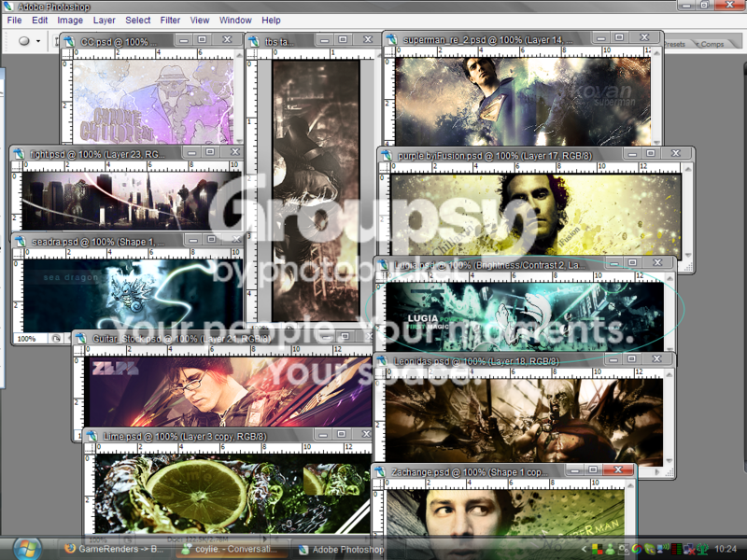Viewport: 747px width, 560px height.
Task: Show hidden system tray icons arrow
Action: tap(585, 550)
